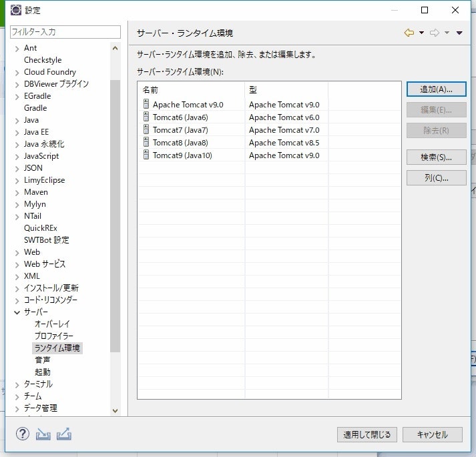Click the 設定 window title icon
The width and height of the screenshot is (476, 457).
16,10
